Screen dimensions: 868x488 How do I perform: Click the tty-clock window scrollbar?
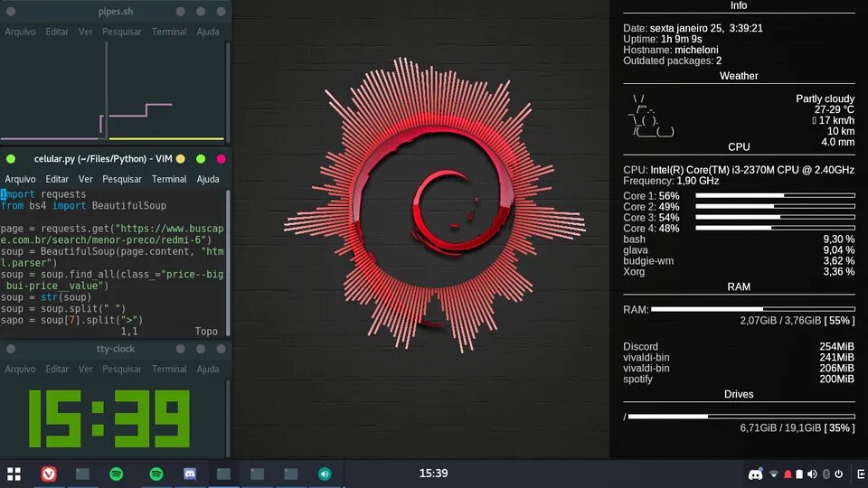(x=228, y=418)
